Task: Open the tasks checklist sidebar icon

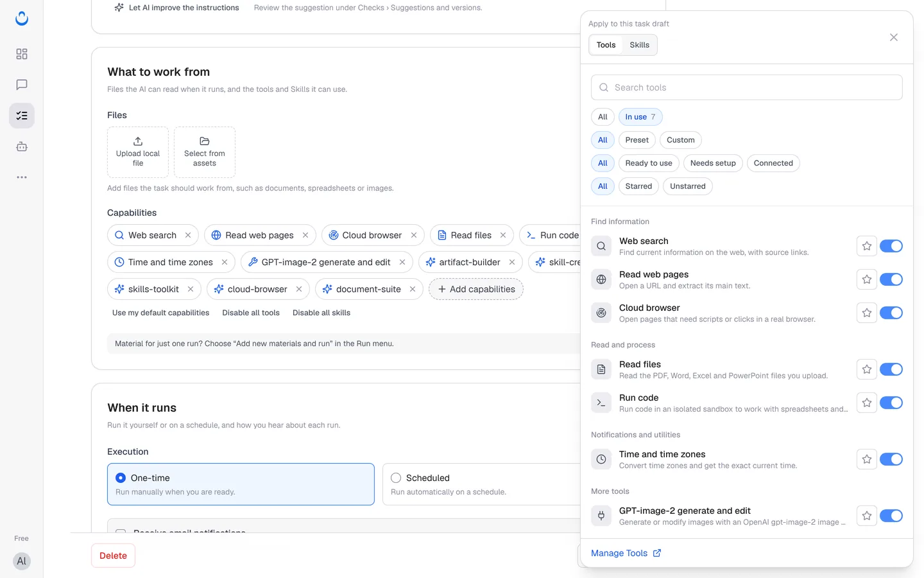Action: [22, 116]
